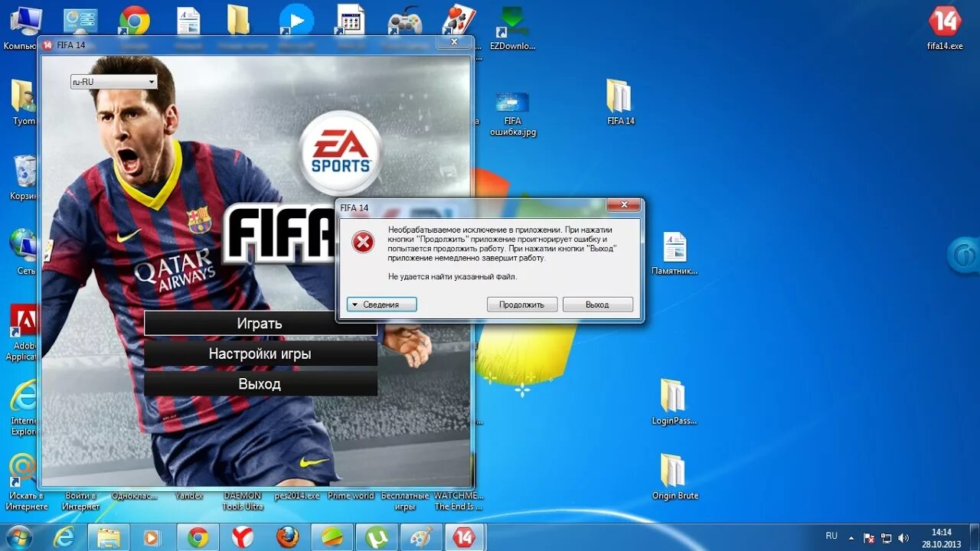This screenshot has height=551, width=980.
Task: Open Google Chrome from the taskbar
Action: tap(198, 538)
